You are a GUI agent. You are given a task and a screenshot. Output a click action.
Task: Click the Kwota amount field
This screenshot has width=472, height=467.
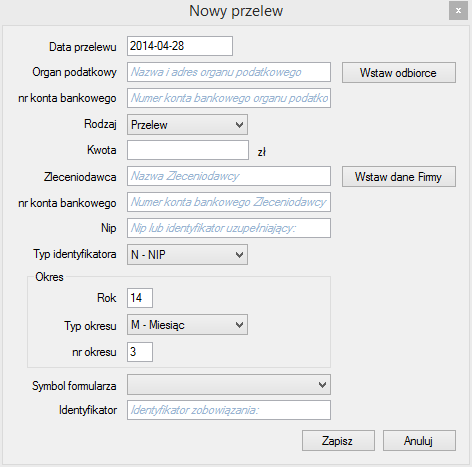click(x=188, y=150)
